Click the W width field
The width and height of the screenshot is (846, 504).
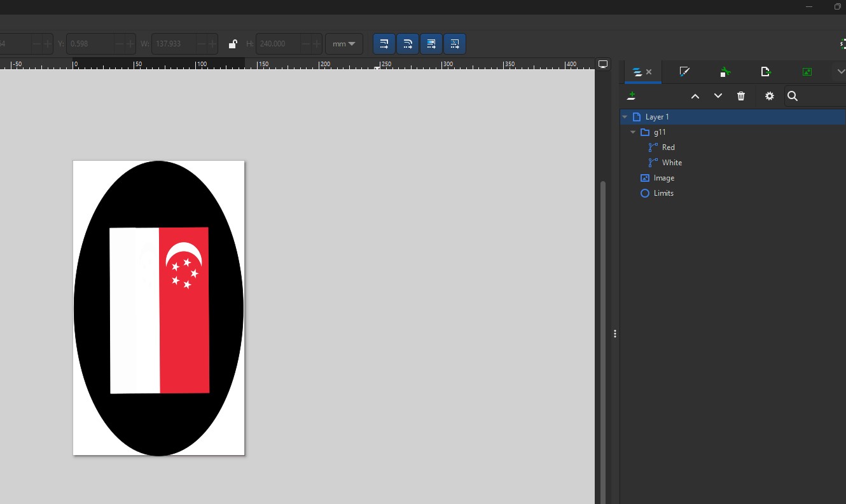(173, 44)
